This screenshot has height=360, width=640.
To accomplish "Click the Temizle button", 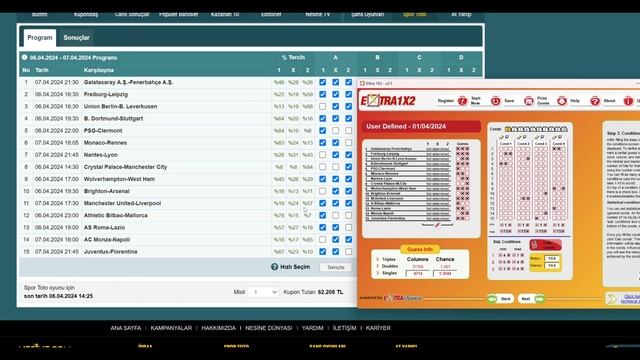I will (x=336, y=267).
